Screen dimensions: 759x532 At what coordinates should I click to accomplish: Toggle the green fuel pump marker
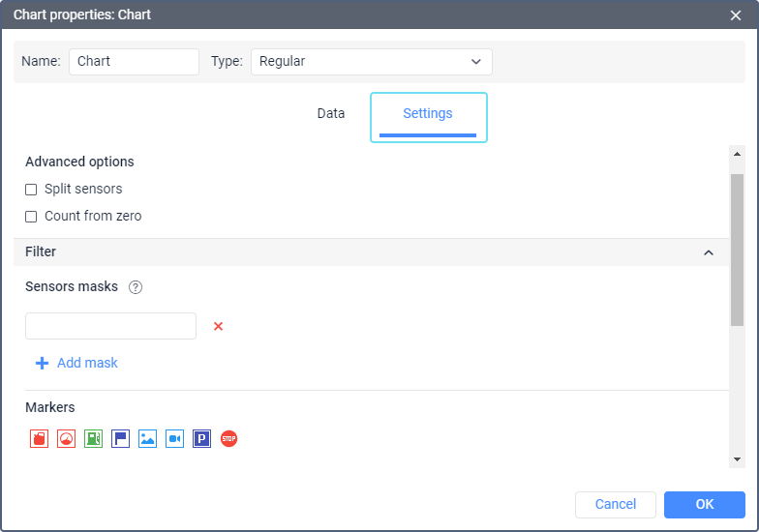coord(93,439)
